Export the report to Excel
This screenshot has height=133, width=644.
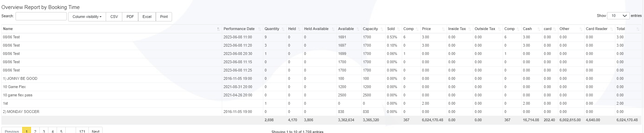click(x=147, y=17)
